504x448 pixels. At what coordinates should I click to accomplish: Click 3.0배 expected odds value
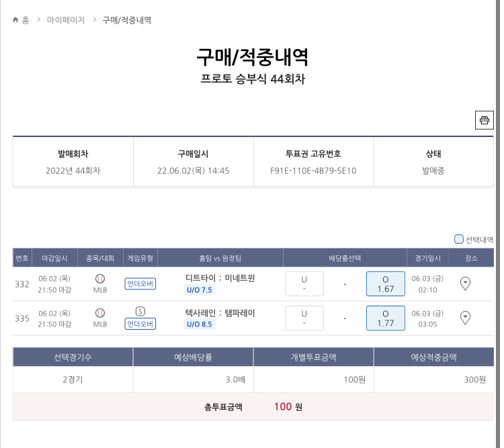pos(235,379)
